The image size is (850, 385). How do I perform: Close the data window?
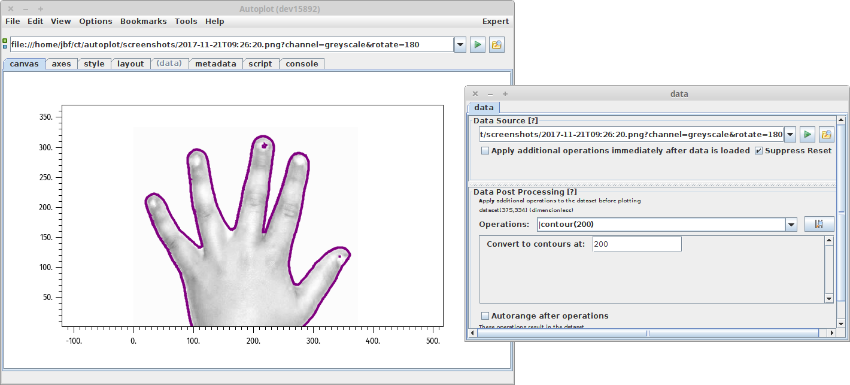coord(475,94)
